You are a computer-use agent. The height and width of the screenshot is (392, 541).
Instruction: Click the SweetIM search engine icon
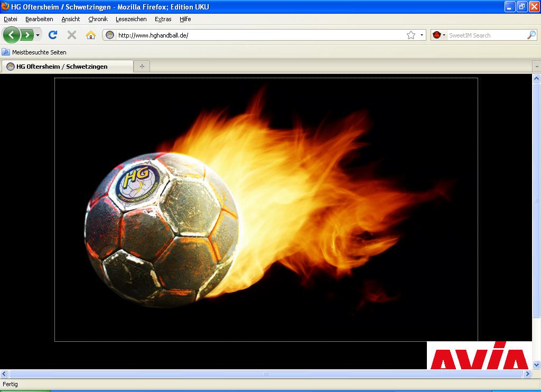click(437, 35)
